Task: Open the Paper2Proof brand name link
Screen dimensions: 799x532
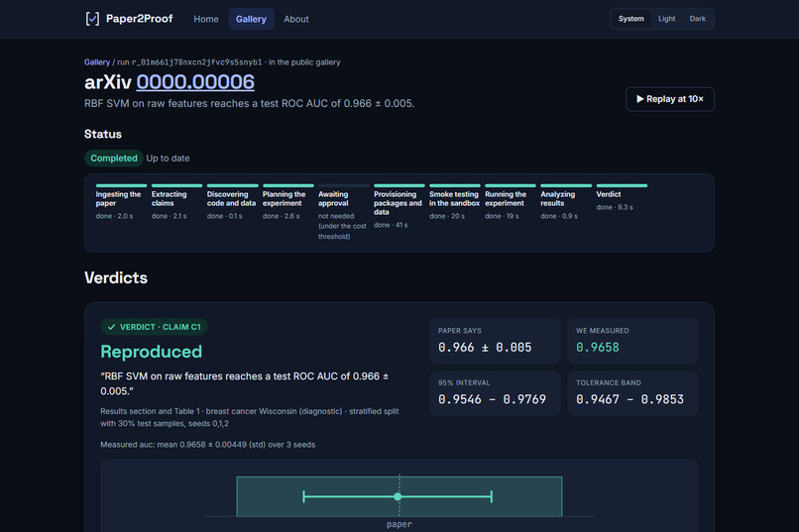Action: coord(139,19)
